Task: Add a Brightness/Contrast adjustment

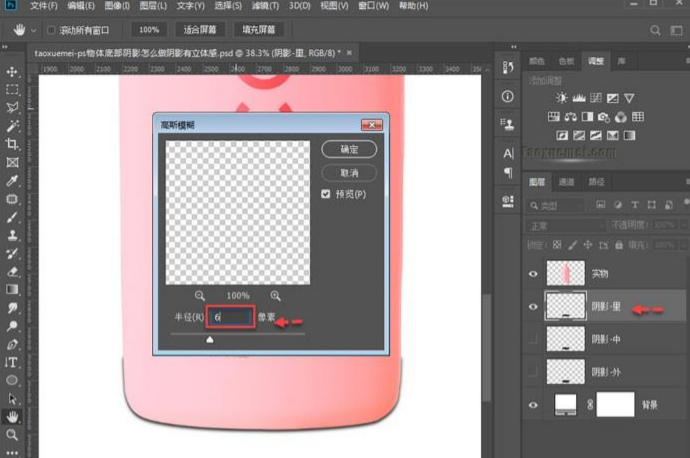Action: [x=562, y=98]
